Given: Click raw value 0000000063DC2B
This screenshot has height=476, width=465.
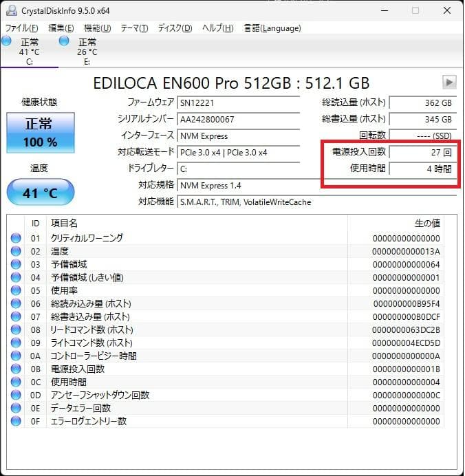Looking at the screenshot, I should 406,329.
